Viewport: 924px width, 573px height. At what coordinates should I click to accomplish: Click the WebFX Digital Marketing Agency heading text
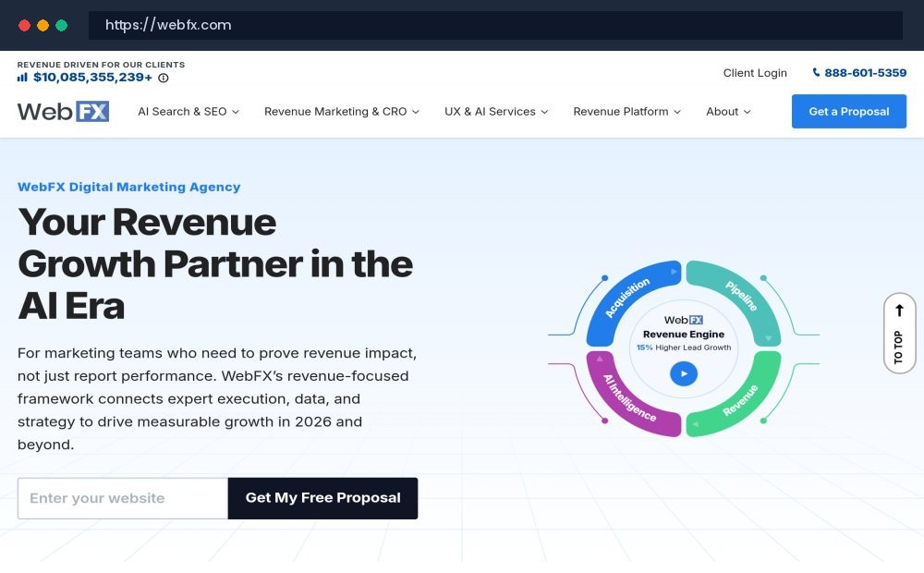129,187
